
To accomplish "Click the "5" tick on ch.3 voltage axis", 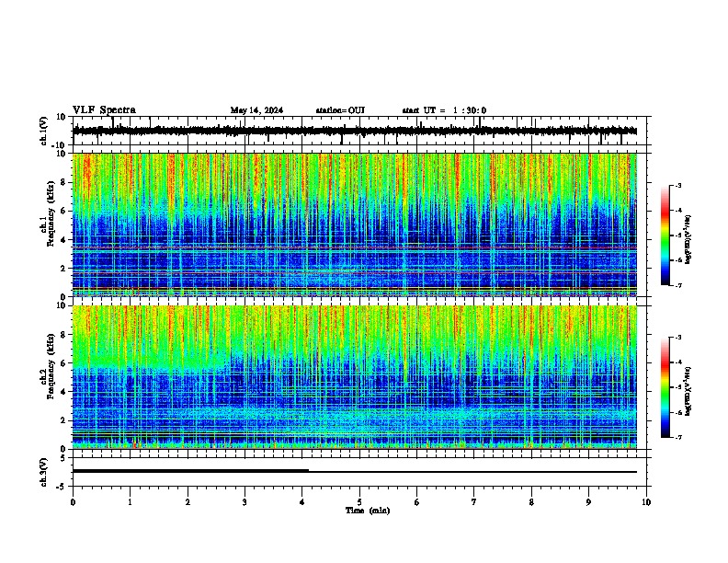I will (63, 457).
